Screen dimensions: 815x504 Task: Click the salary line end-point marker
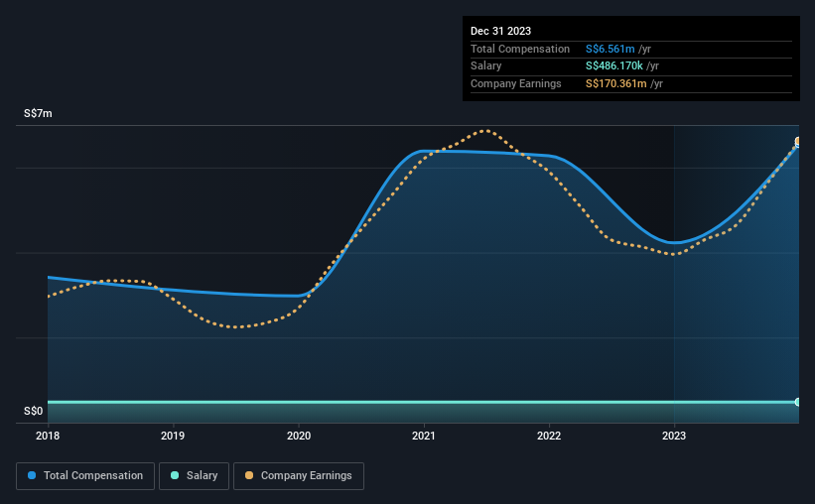[x=798, y=402]
